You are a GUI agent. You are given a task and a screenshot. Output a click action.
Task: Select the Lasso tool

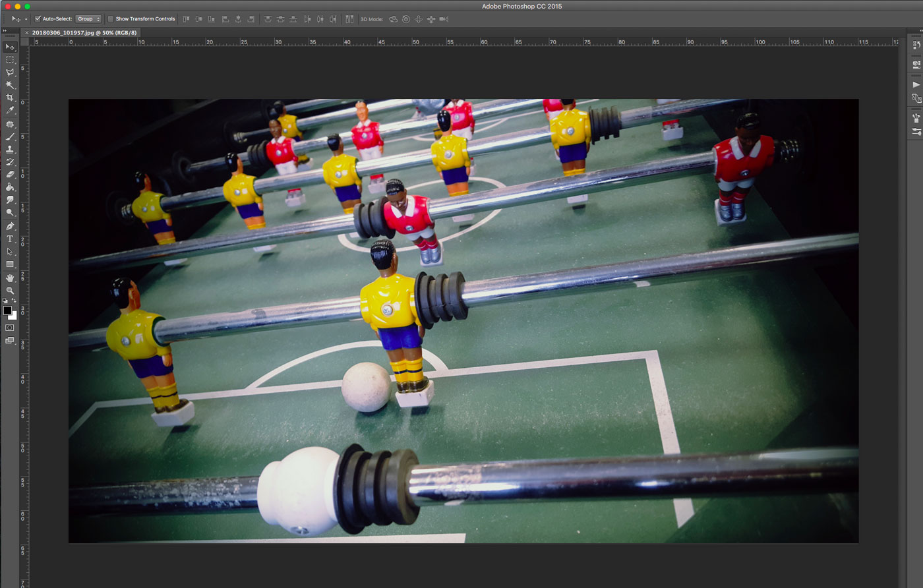(9, 73)
